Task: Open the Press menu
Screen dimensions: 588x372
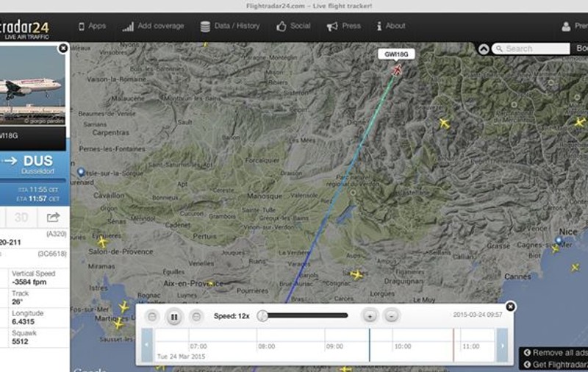Action: (343, 26)
